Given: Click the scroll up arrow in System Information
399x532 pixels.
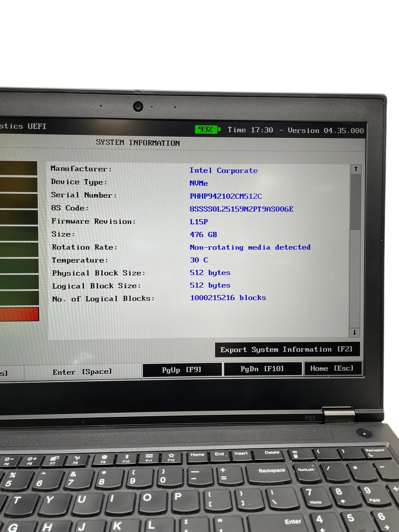Looking at the screenshot, I should coord(356,169).
